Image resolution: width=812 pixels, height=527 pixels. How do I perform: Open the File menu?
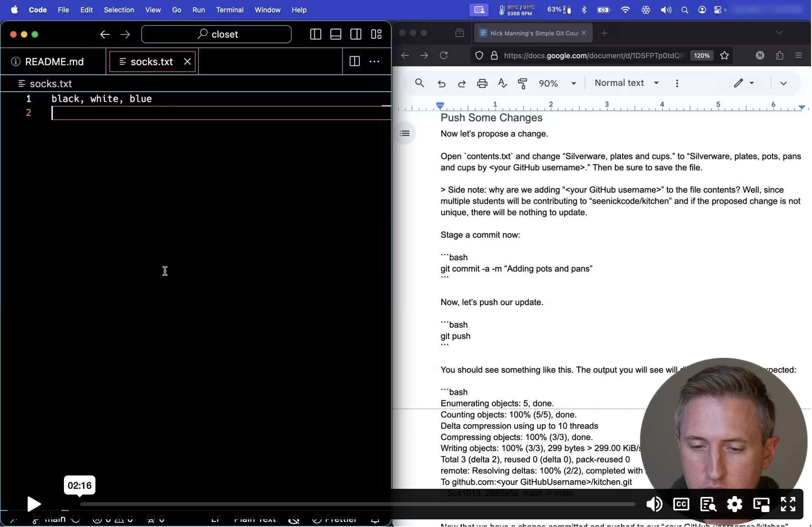(x=63, y=10)
